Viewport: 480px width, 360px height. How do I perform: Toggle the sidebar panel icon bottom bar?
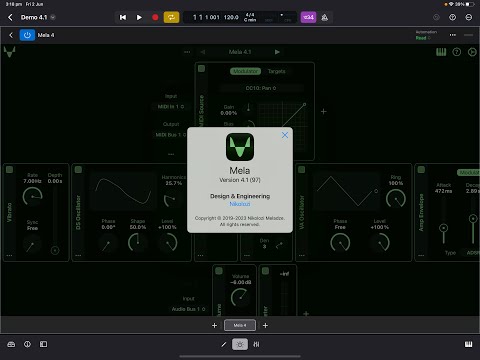click(x=43, y=344)
